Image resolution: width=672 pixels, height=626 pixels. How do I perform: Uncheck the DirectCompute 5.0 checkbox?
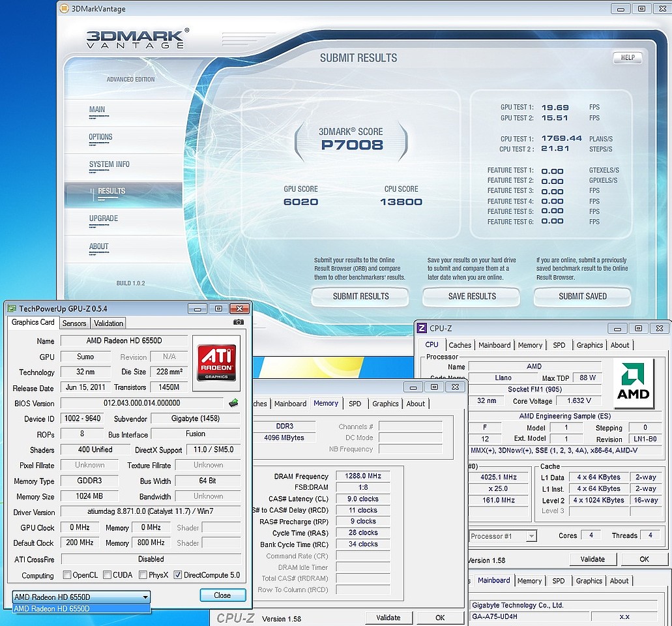click(x=178, y=575)
